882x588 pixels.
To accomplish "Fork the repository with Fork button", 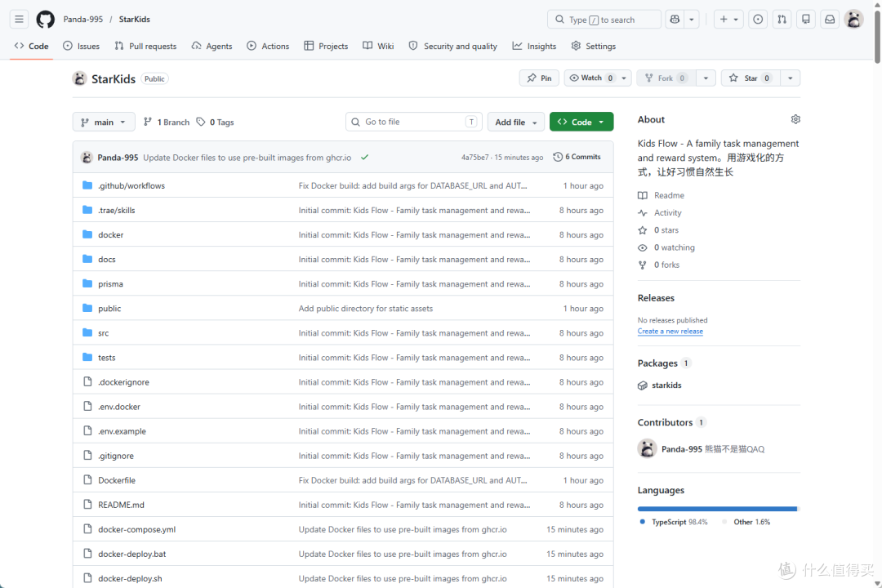I will 666,78.
